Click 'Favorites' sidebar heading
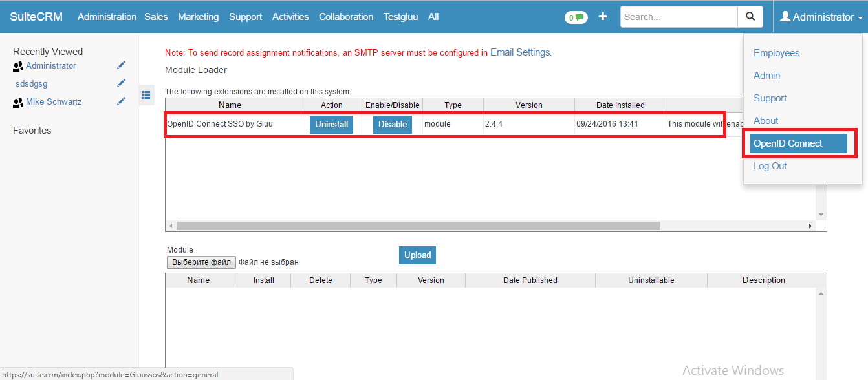 (x=32, y=131)
